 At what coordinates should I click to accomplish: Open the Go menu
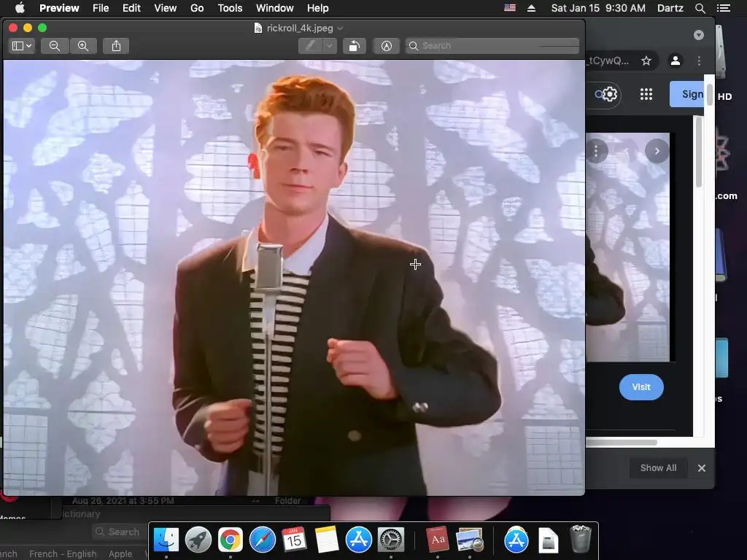click(x=197, y=8)
